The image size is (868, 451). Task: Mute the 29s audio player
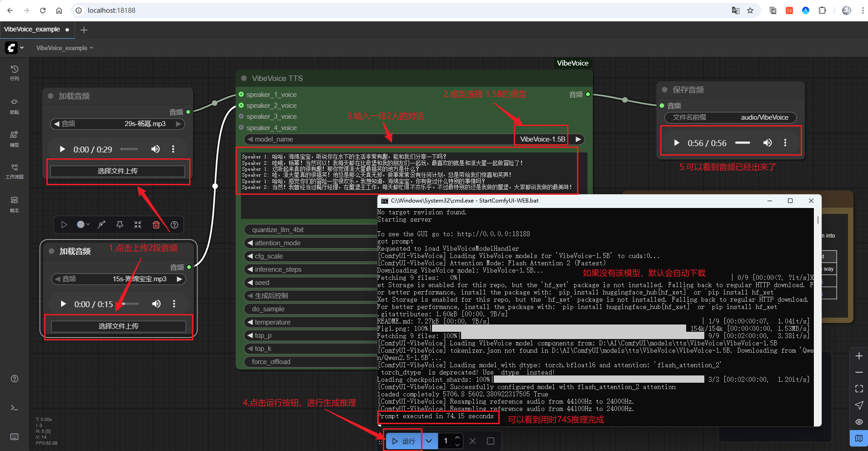(156, 149)
